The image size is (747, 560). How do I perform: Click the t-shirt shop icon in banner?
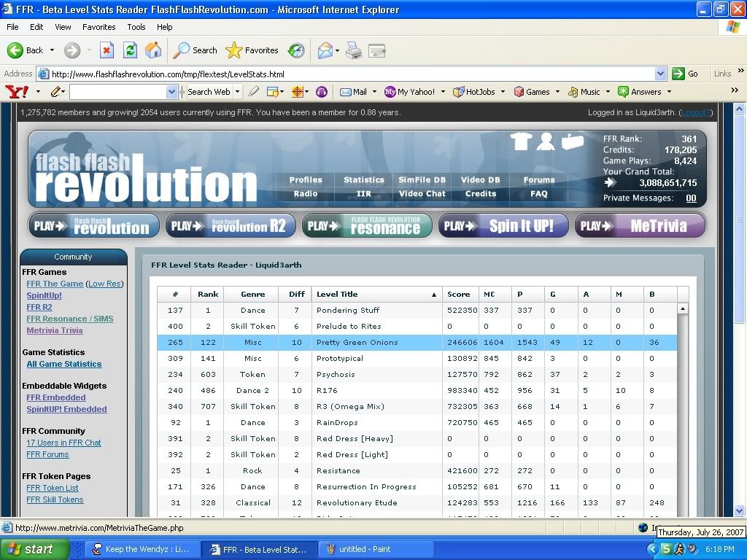(x=520, y=141)
